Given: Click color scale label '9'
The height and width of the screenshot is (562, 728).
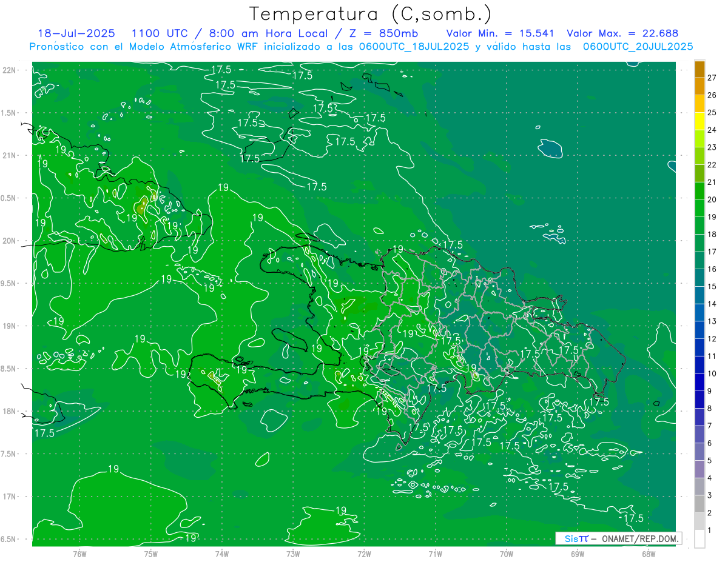Looking at the screenshot, I should 710,391.
